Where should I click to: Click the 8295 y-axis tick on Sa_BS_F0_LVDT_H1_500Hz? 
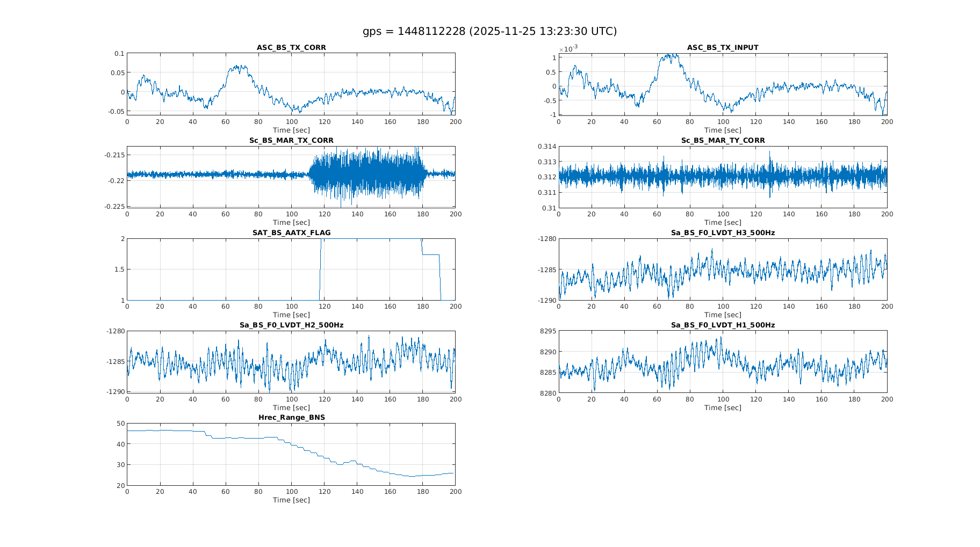click(x=548, y=331)
